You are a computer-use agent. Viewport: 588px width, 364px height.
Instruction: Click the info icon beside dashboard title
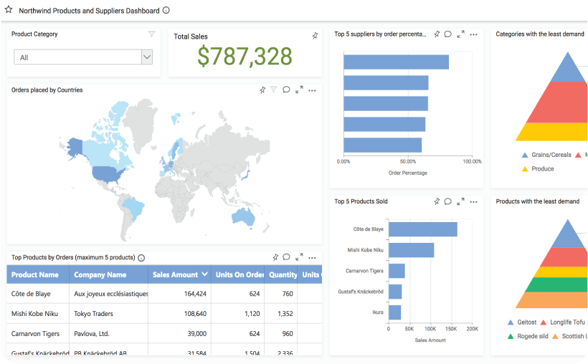(166, 11)
